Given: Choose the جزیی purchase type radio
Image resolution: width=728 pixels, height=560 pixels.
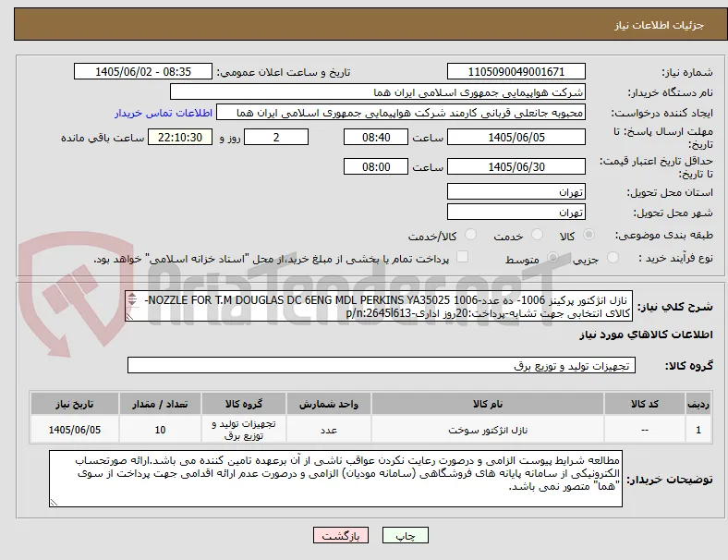Looking at the screenshot, I should 613,257.
